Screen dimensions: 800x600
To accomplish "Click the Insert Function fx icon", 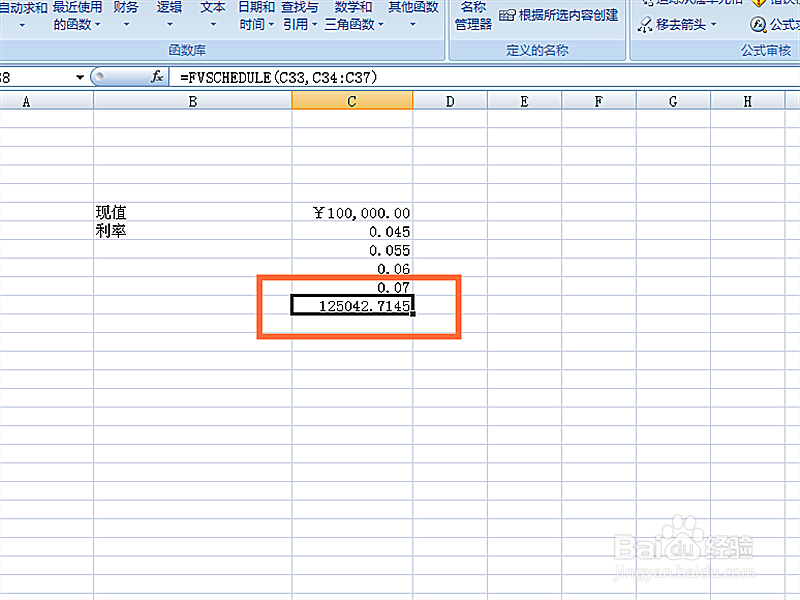I will (x=157, y=77).
